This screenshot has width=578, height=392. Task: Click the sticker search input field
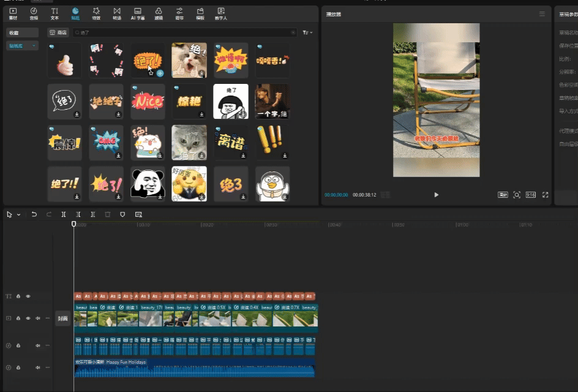point(184,32)
